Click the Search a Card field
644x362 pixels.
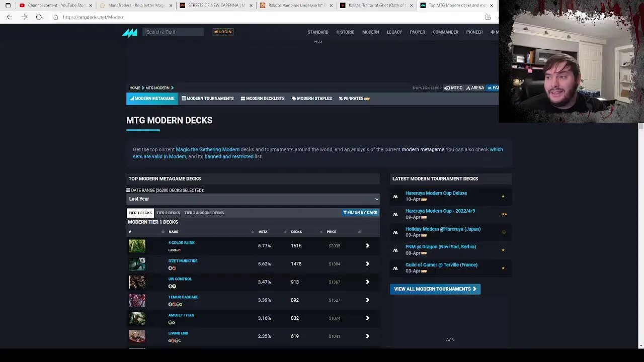point(173,32)
